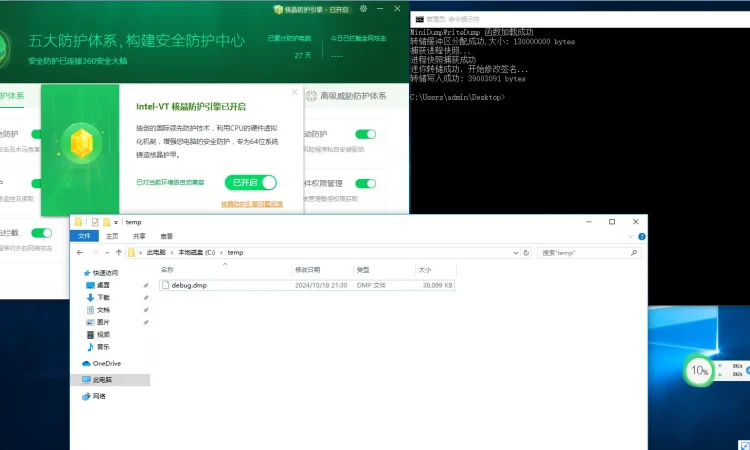The height and width of the screenshot is (450, 750).
Task: Click 此电脑 in address breadcrumb
Action: point(156,252)
